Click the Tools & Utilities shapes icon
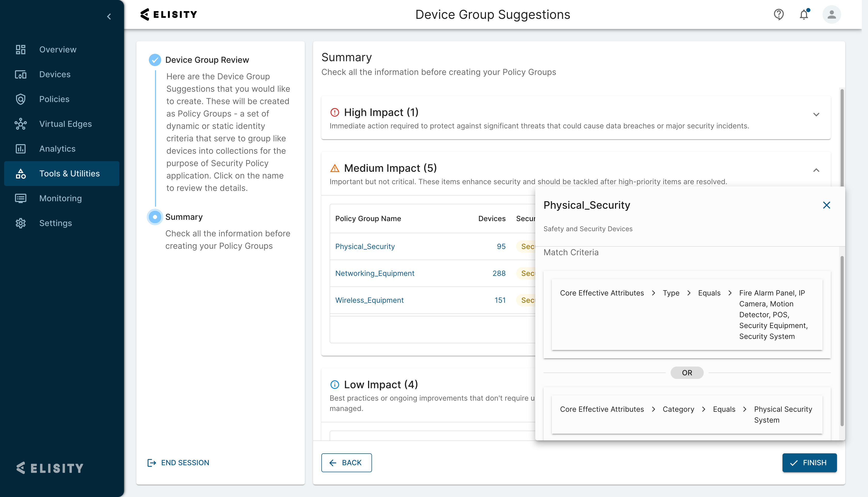The width and height of the screenshot is (868, 497). click(x=20, y=174)
